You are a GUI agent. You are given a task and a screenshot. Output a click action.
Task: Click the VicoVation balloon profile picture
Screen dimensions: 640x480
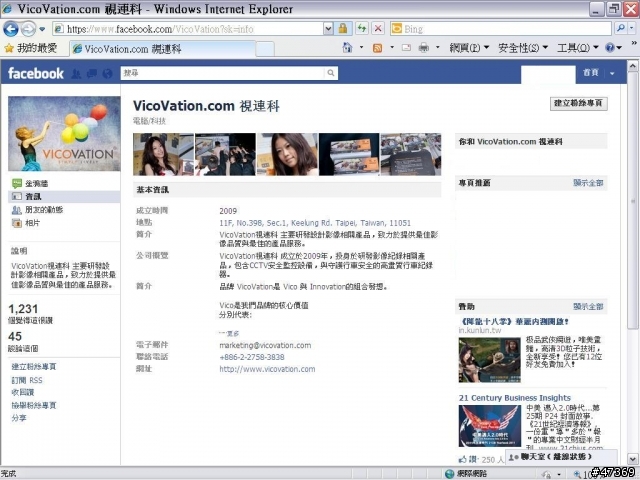(x=64, y=133)
